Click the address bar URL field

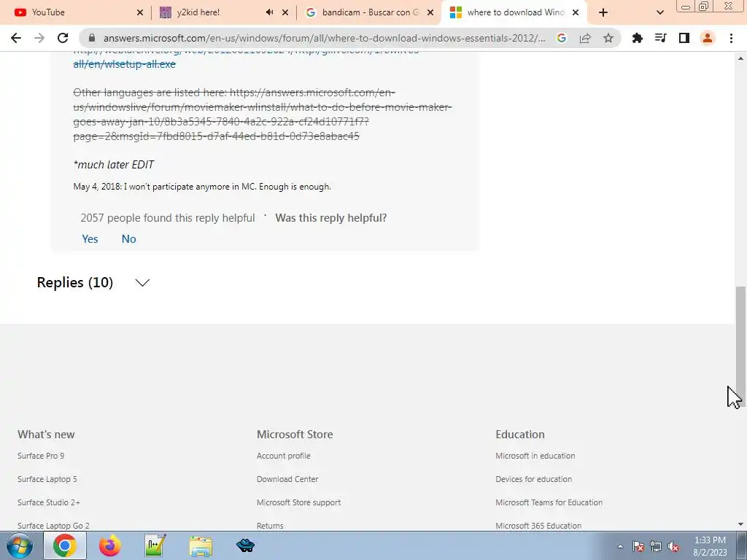324,38
